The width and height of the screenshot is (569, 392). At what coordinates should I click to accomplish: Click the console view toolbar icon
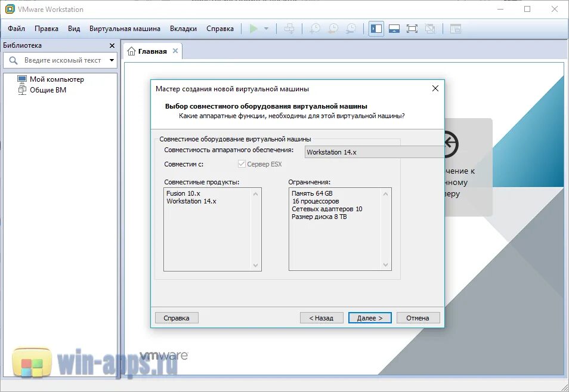pos(456,29)
